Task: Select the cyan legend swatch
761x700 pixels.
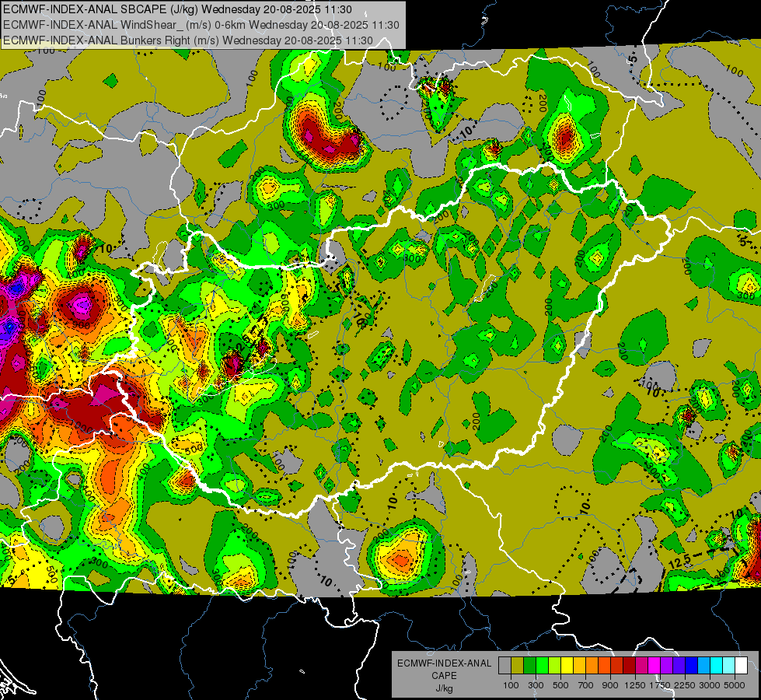Action: pos(717,666)
